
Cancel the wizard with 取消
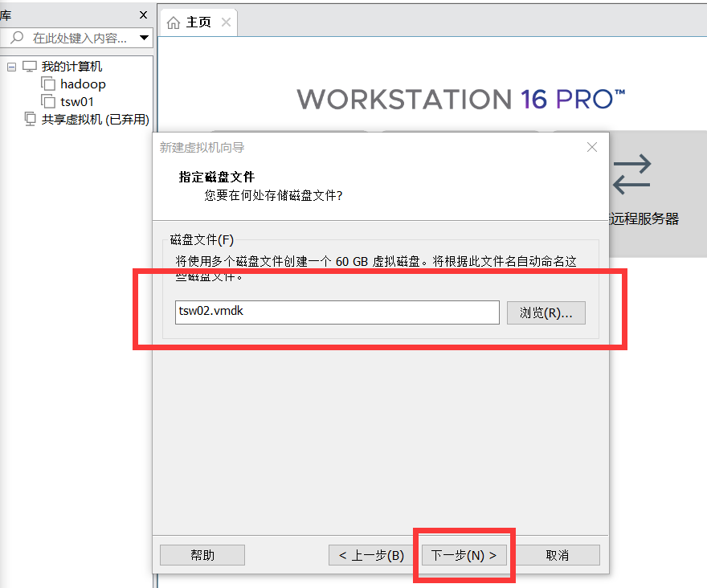click(x=558, y=555)
